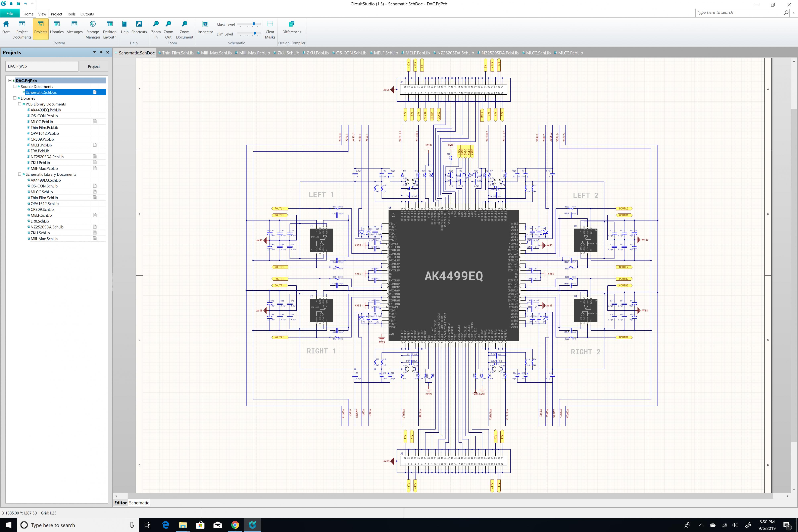Select OS-CON.SchLib in tree

(44, 186)
